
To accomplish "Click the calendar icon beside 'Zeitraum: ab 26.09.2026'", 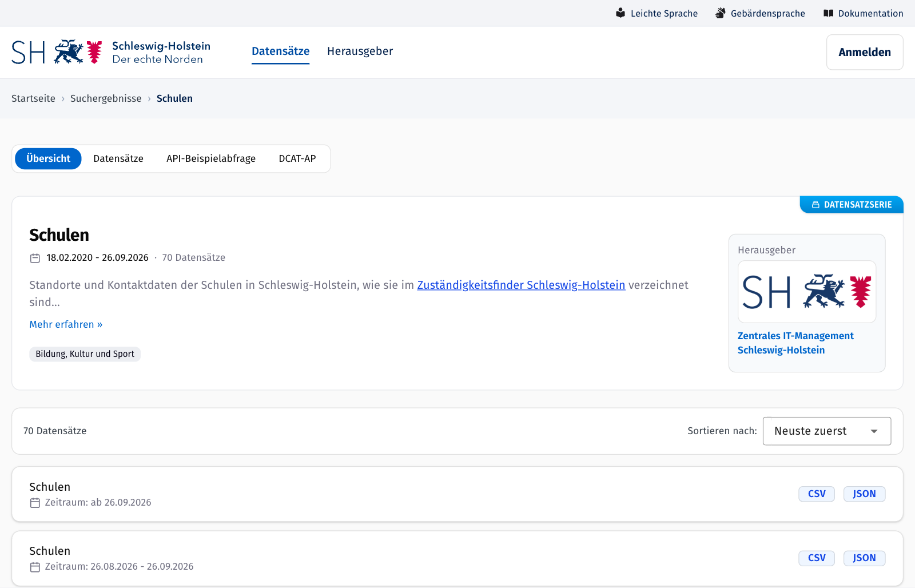I will pyautogui.click(x=35, y=503).
